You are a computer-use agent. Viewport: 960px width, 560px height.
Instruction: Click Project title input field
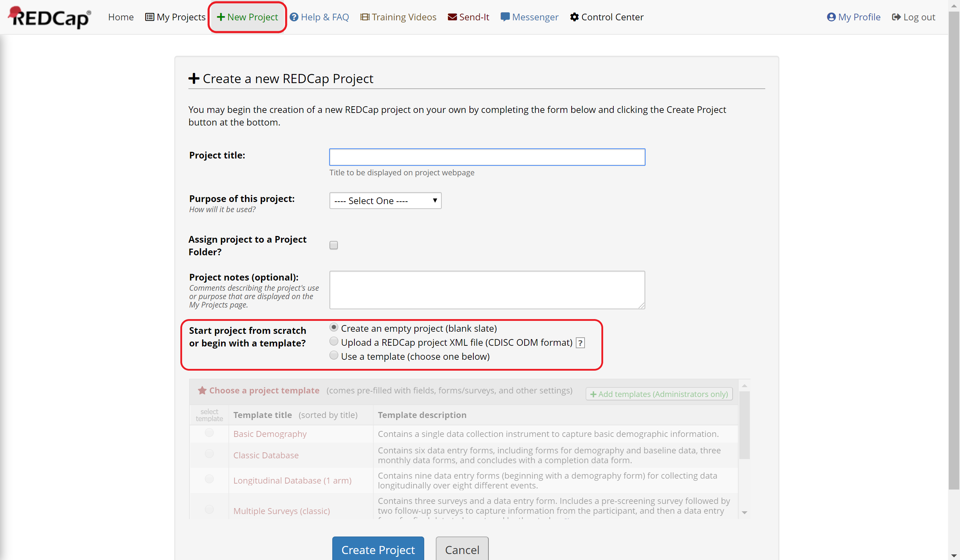[x=487, y=157]
